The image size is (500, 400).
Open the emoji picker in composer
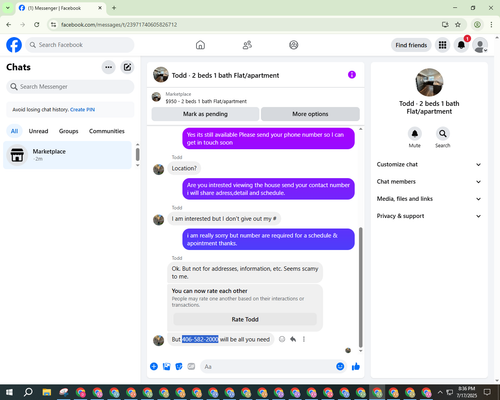(340, 367)
